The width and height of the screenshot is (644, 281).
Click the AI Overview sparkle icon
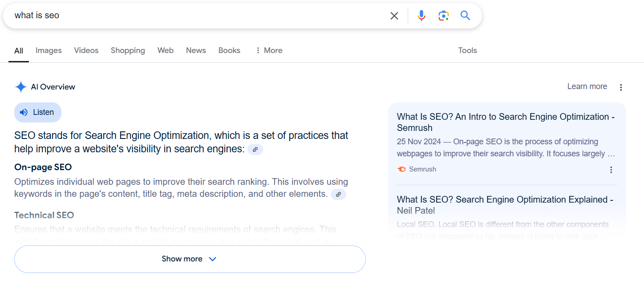tap(20, 86)
